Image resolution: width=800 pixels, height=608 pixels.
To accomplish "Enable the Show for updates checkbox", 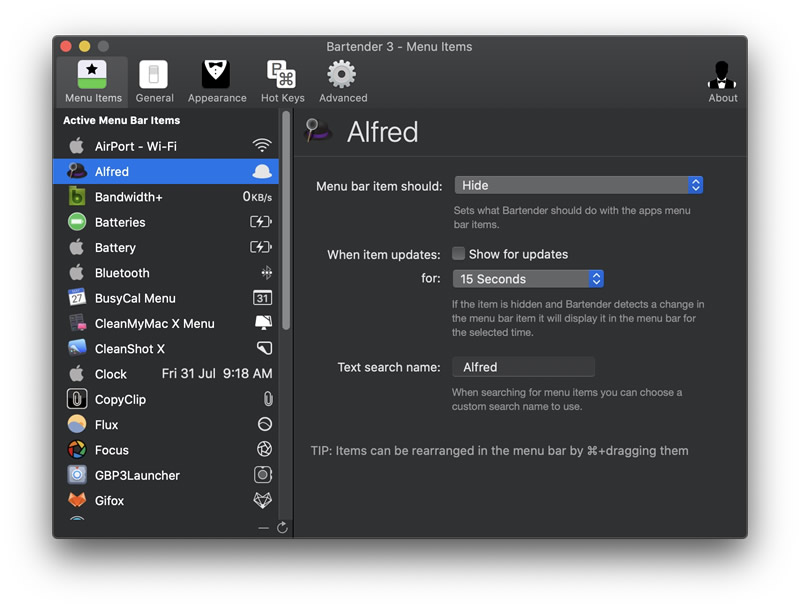I will 459,254.
